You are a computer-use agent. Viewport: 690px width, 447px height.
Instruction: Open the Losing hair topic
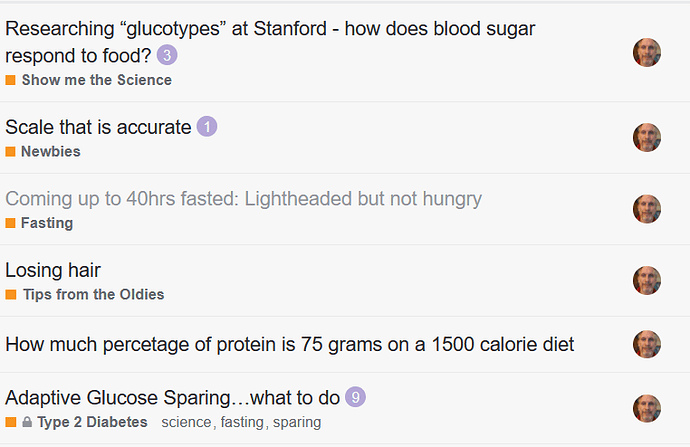53,270
